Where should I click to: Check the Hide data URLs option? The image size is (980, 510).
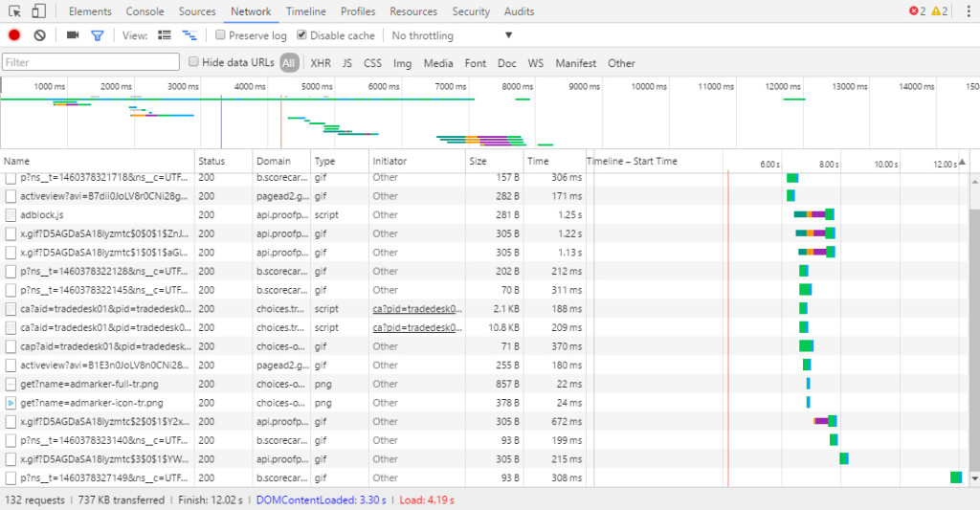point(194,63)
